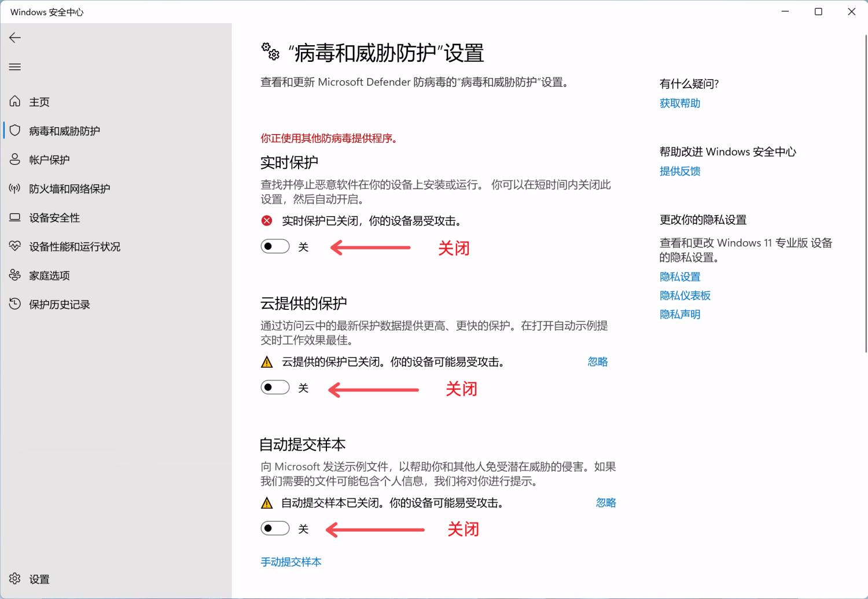
Task: Click the person icon for 帐户保护
Action: [15, 160]
